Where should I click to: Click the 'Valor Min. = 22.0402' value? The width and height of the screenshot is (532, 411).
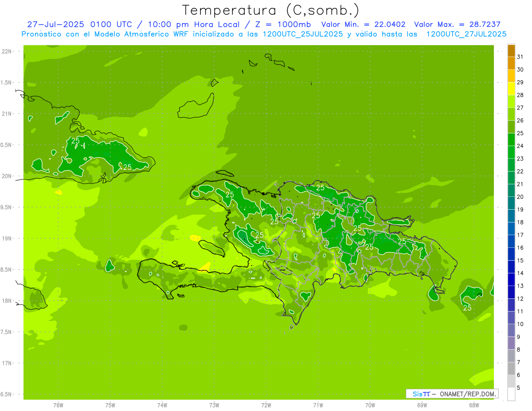pos(363,24)
